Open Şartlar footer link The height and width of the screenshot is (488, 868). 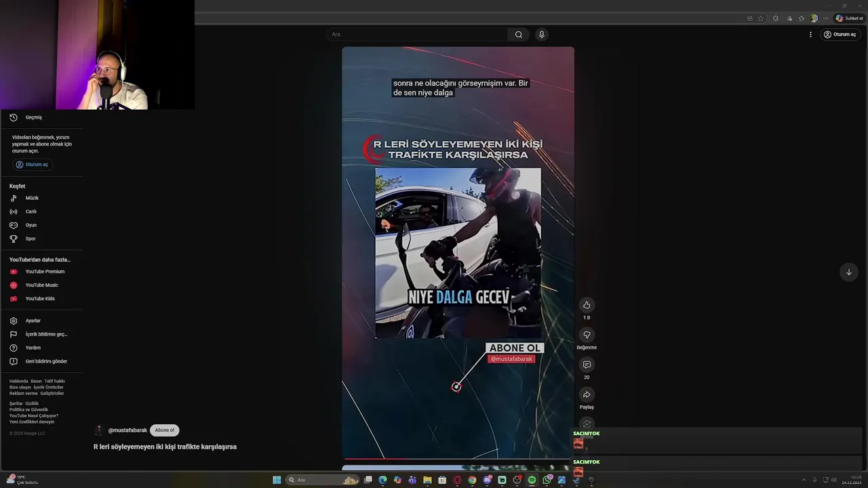[x=16, y=404]
